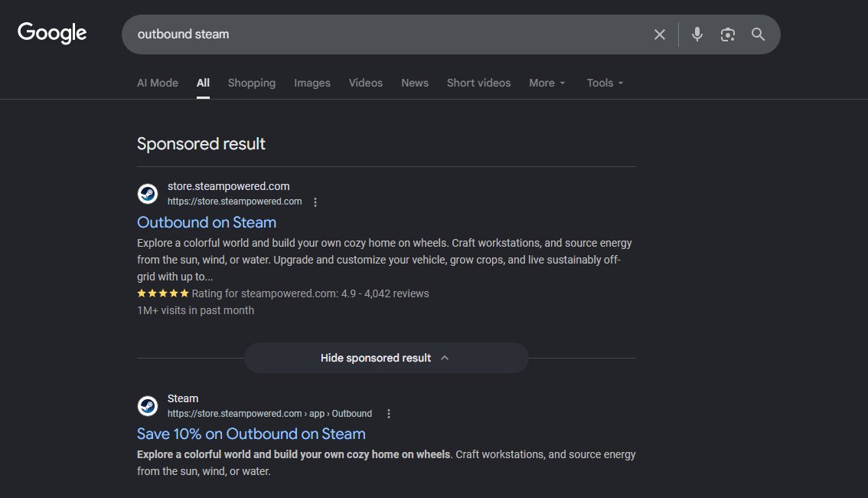The image size is (868, 498).
Task: Click Steam favicon of organic result
Action: (x=147, y=406)
